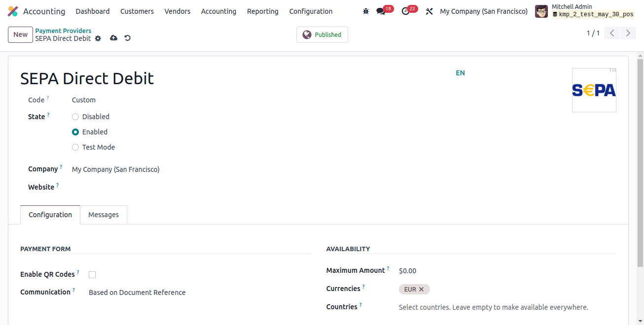Click the New button
644x325 pixels.
(x=20, y=34)
